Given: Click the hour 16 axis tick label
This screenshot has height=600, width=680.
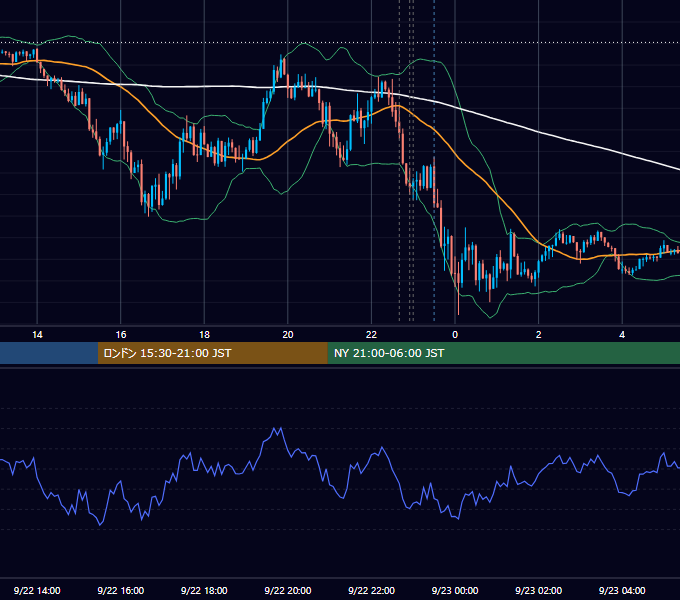Looking at the screenshot, I should pos(121,335).
